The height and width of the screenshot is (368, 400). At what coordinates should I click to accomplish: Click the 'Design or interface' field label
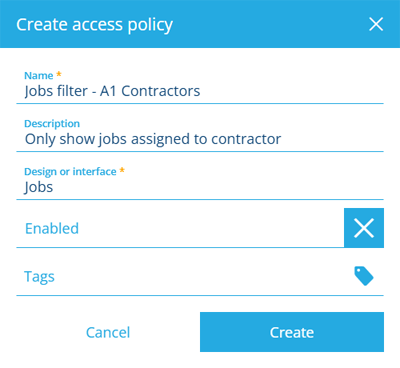70,172
